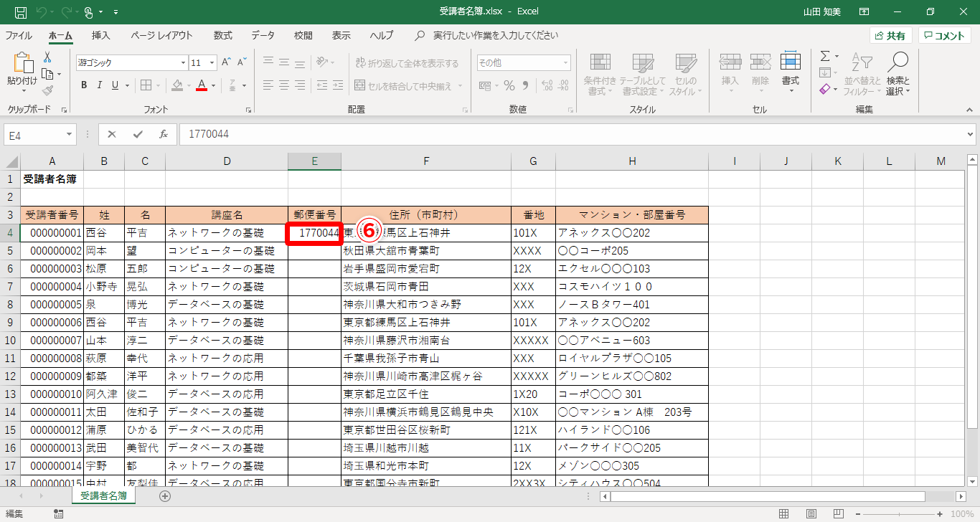Open the ribbon display options icon
The width and height of the screenshot is (980, 522).
pyautogui.click(x=864, y=12)
